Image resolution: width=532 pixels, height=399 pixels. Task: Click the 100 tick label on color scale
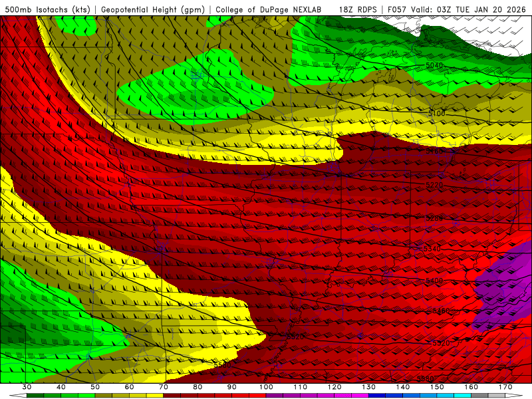click(267, 387)
